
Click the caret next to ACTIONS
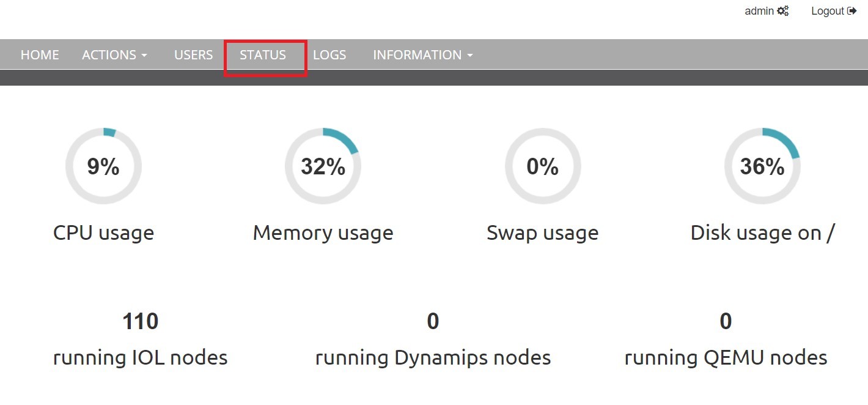144,56
